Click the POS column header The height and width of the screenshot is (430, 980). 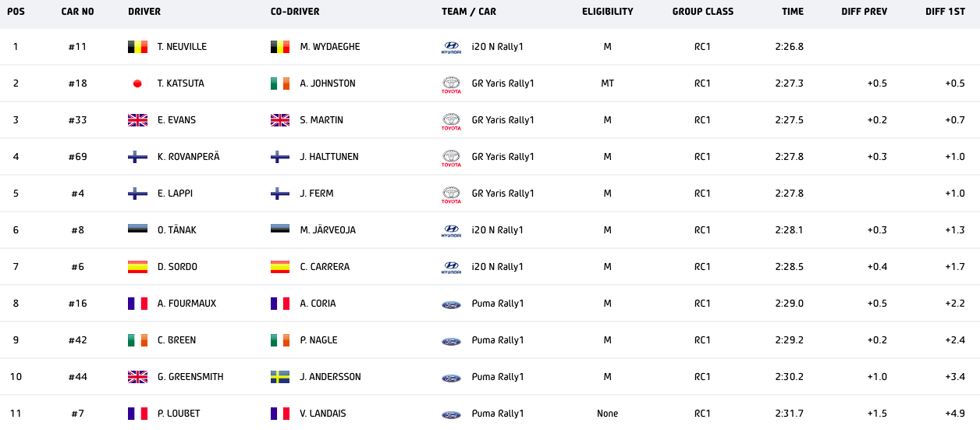(16, 12)
